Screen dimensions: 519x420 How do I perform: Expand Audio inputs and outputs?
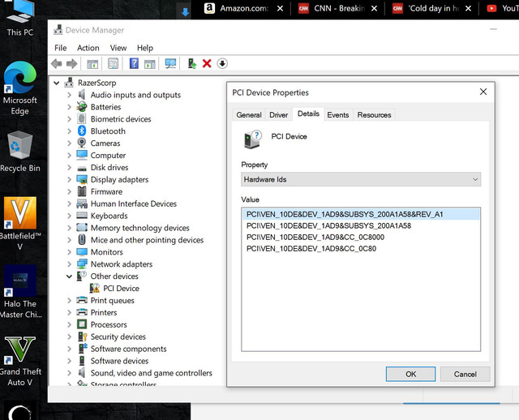click(x=69, y=95)
